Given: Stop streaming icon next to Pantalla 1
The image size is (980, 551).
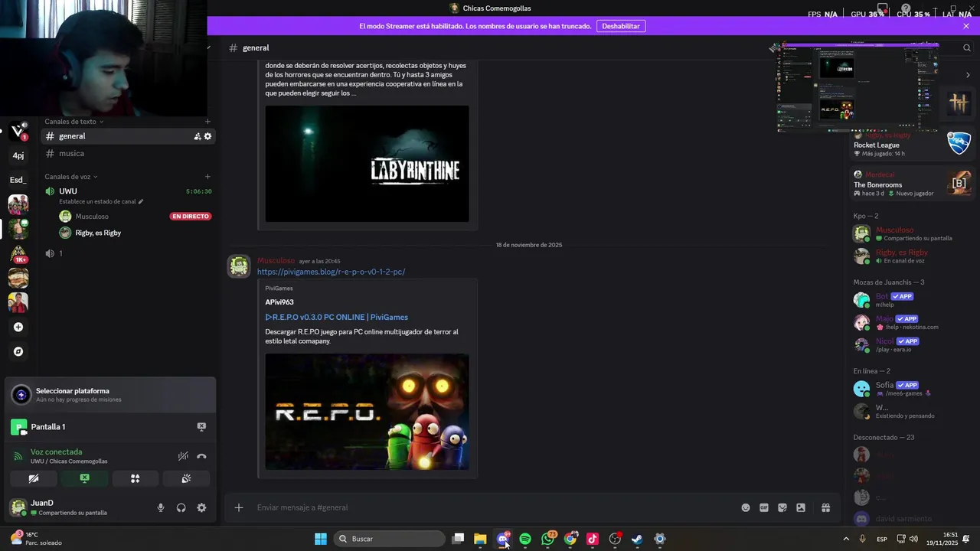Looking at the screenshot, I should (201, 426).
